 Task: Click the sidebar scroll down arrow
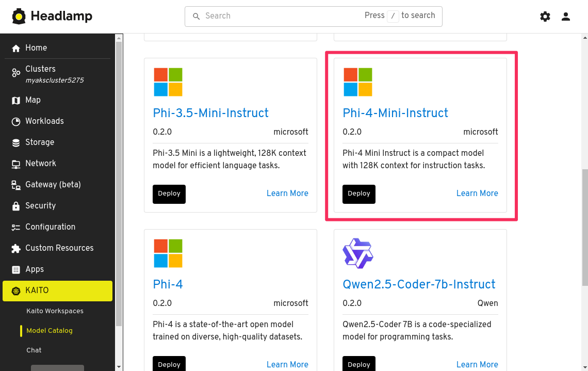pyautogui.click(x=119, y=367)
